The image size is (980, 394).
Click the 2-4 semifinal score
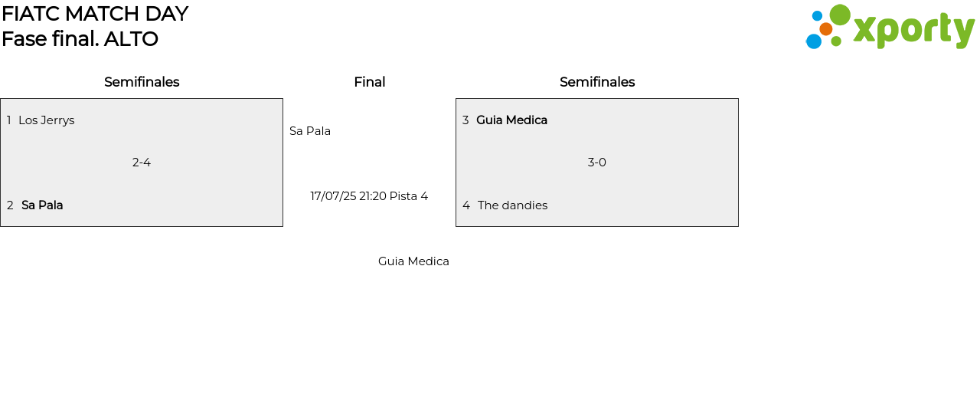(142, 163)
